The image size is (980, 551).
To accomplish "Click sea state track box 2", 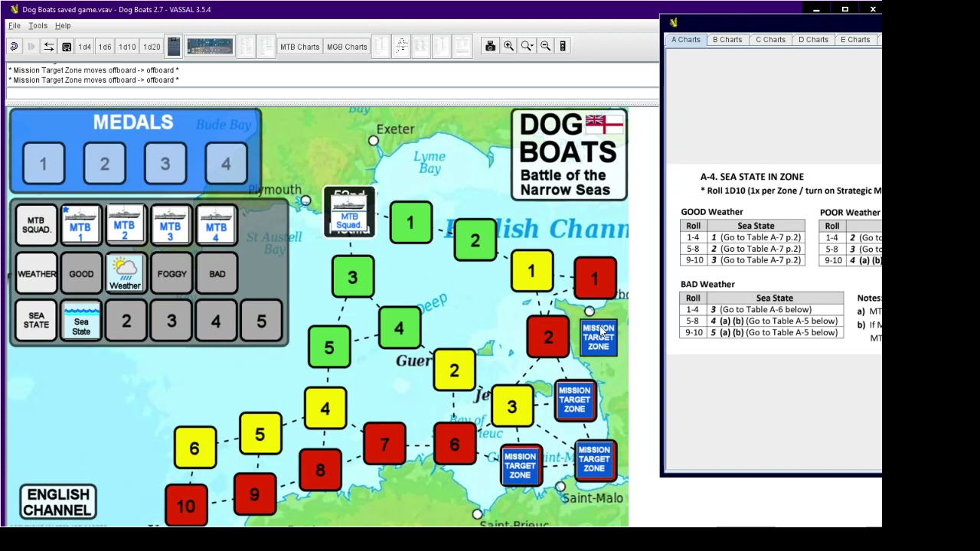I will pos(126,321).
